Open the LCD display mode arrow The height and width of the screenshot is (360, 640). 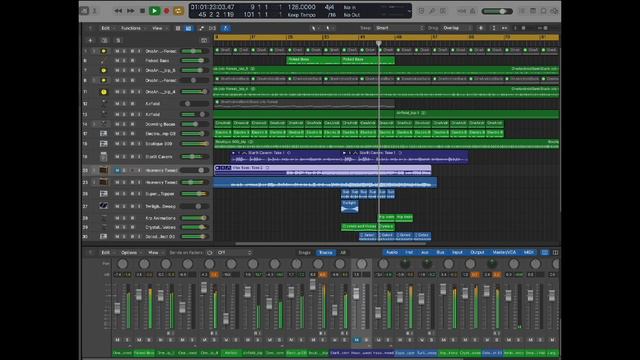[409, 11]
